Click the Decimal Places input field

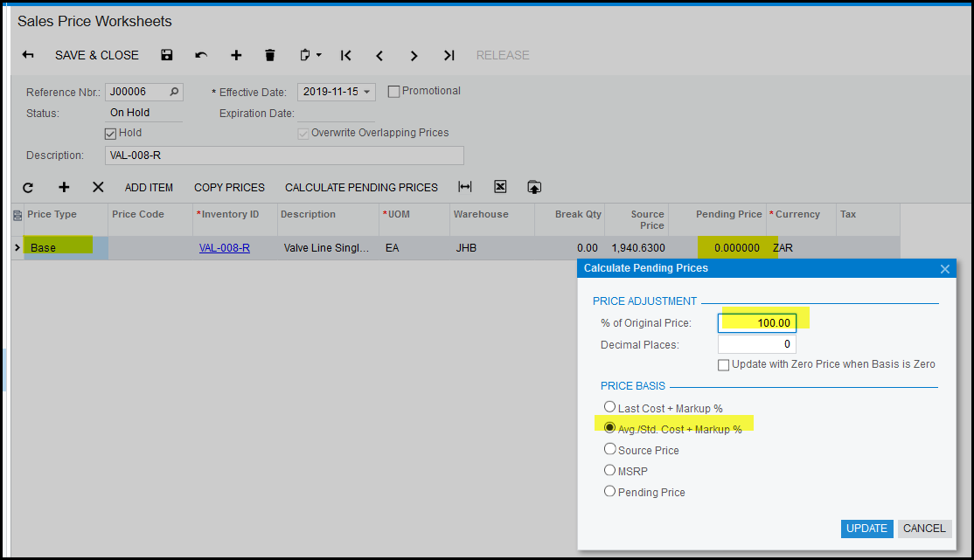pos(756,344)
